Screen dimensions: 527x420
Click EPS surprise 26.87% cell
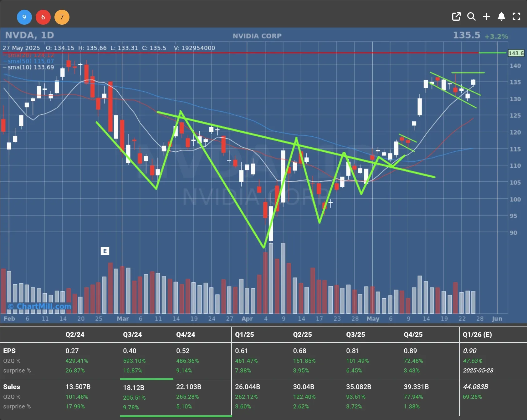(x=75, y=371)
